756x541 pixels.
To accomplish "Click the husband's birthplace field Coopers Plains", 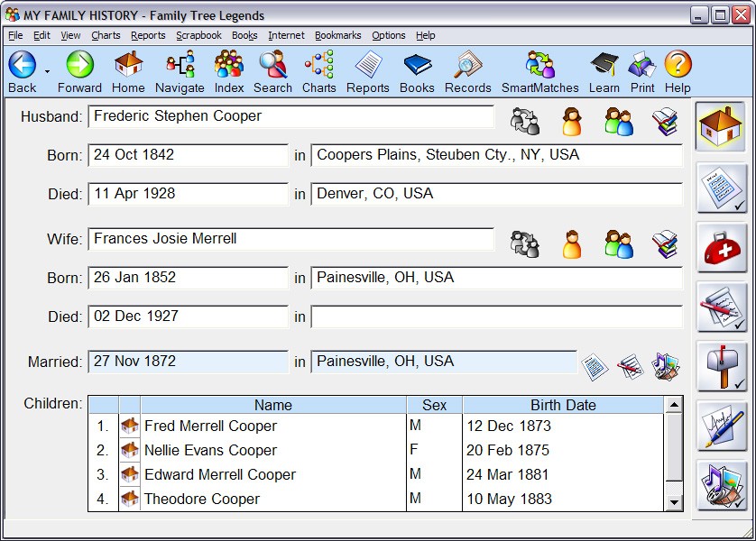I will (496, 155).
